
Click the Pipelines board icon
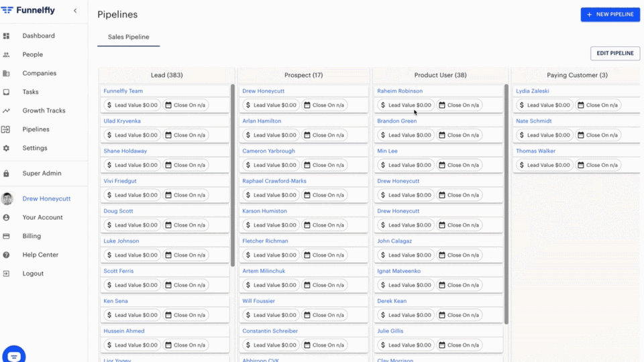click(6, 129)
